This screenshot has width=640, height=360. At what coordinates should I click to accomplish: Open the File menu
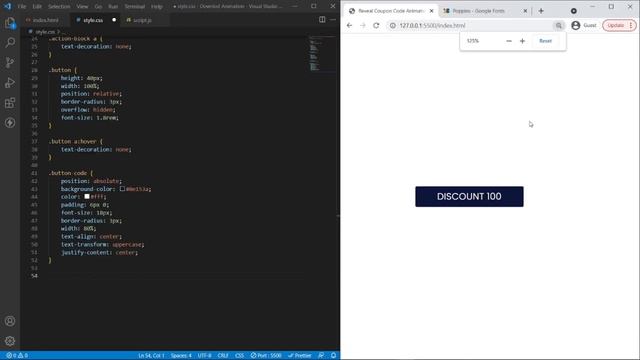[22, 7]
